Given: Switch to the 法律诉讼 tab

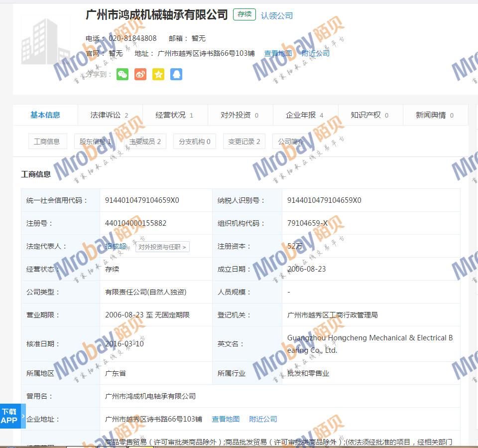Looking at the screenshot, I should [x=110, y=115].
